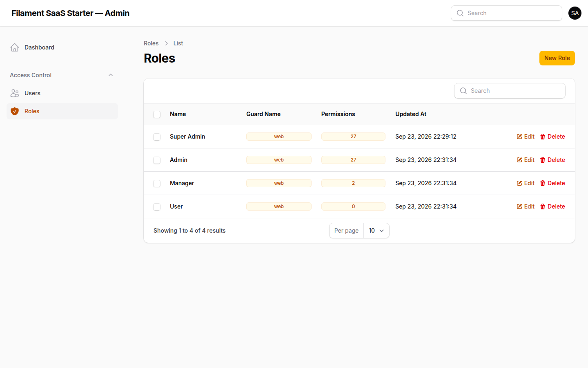Screen dimensions: 588x368
Task: Click the edit pencil icon for Admin
Action: pyautogui.click(x=519, y=160)
